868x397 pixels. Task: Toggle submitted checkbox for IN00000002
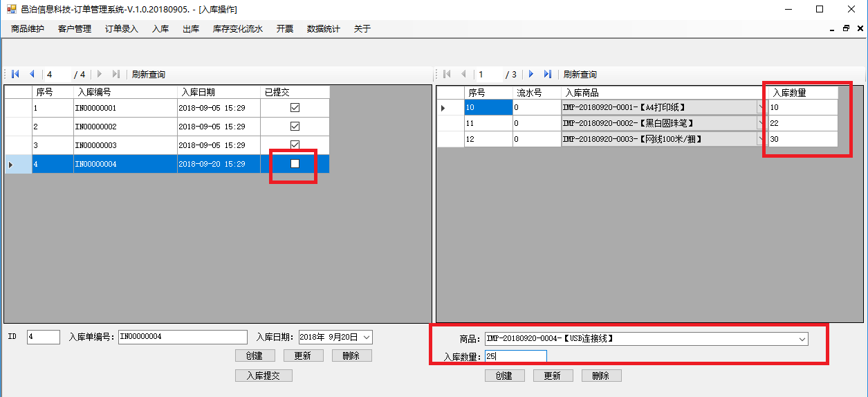tap(295, 127)
